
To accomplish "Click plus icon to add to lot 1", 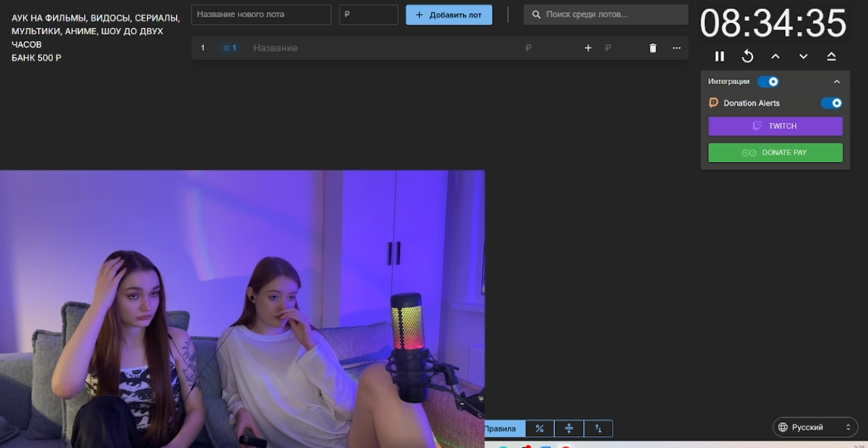I will pos(588,48).
